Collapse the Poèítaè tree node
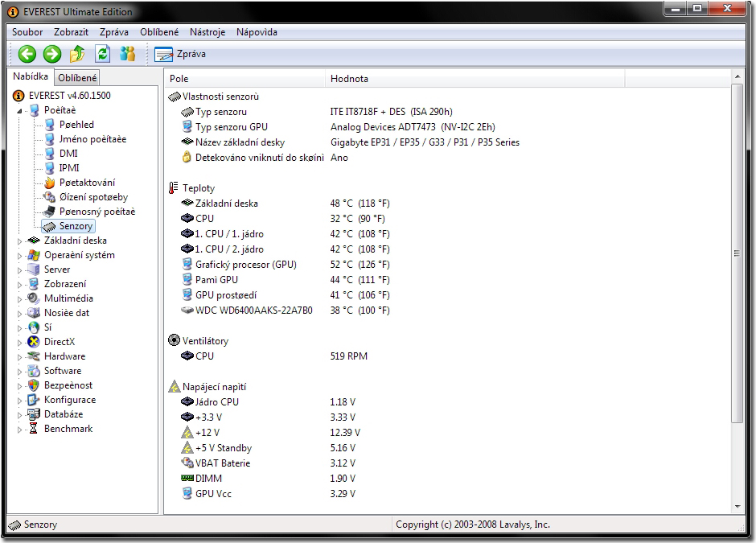 pyautogui.click(x=20, y=110)
